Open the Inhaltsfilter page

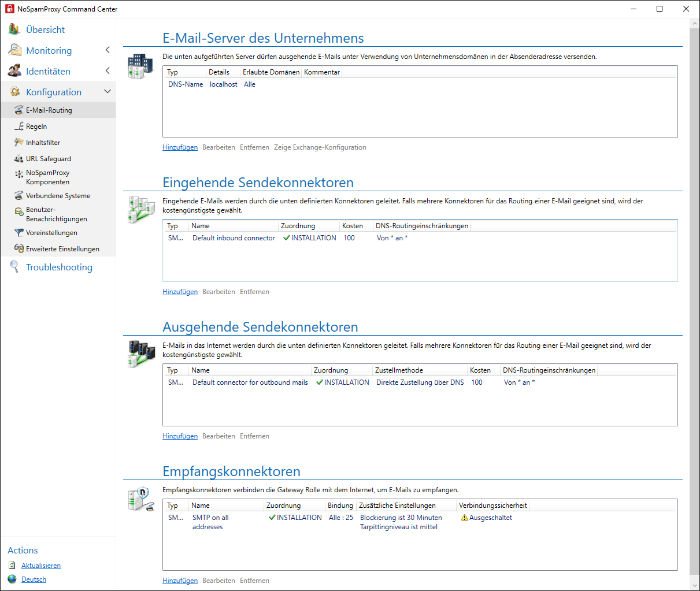[x=43, y=143]
